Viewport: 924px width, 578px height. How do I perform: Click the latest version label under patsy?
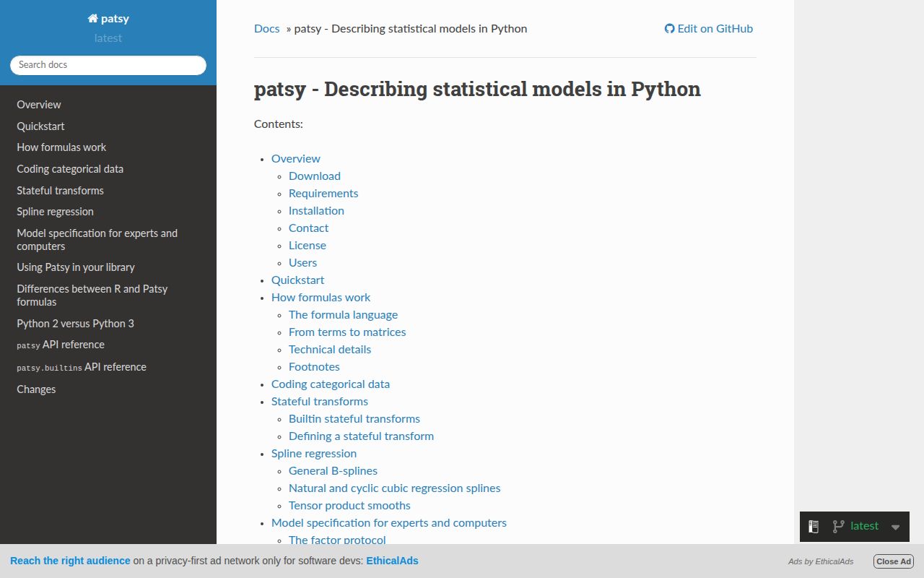pos(108,38)
